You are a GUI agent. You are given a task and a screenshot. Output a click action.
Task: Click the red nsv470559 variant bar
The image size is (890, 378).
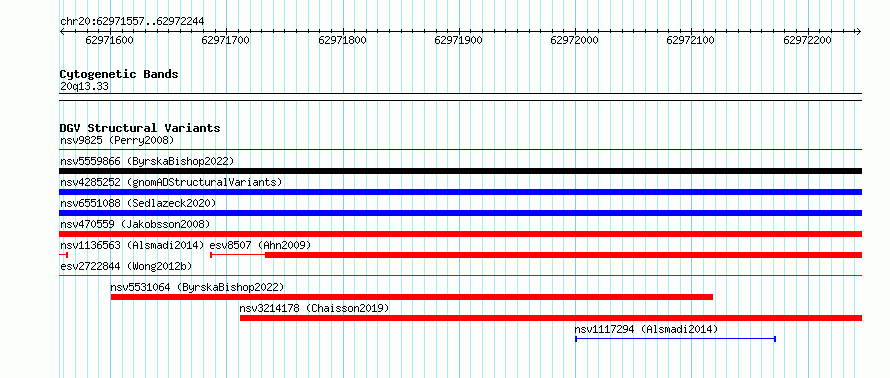tap(460, 234)
